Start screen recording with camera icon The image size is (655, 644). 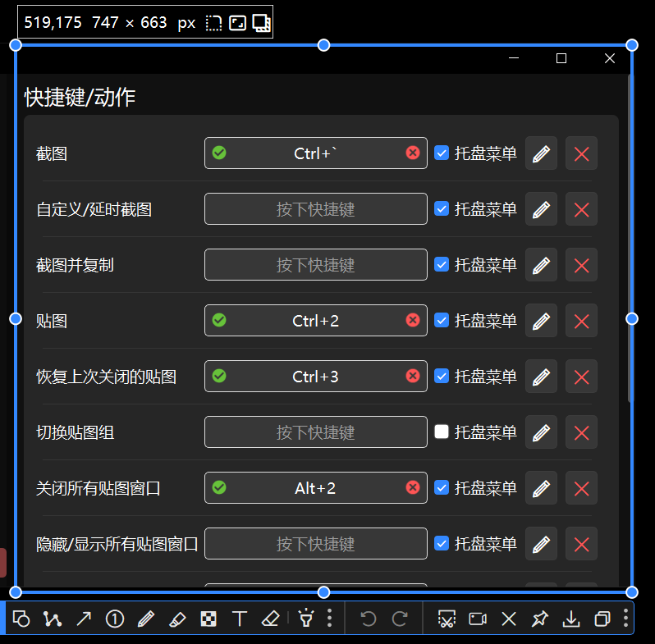(478, 619)
